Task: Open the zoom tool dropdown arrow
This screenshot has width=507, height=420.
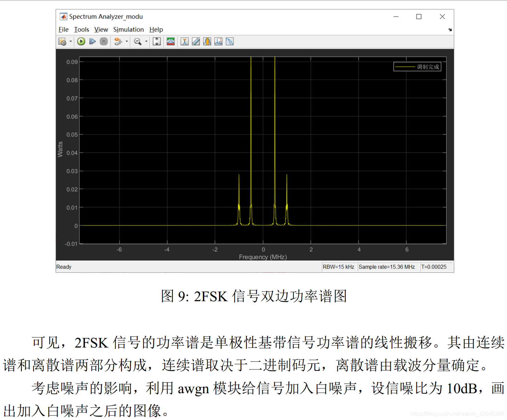Action: pos(146,42)
